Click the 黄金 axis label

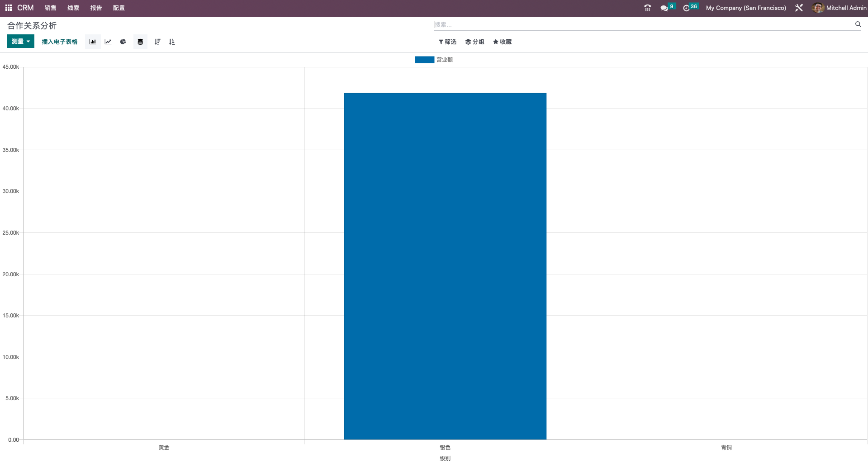(x=164, y=447)
